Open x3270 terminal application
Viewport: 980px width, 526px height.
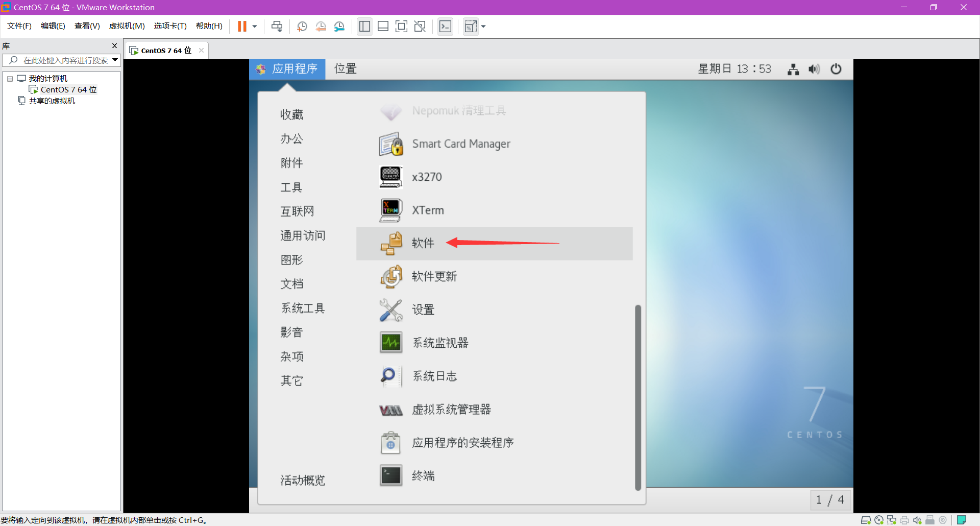tap(427, 177)
